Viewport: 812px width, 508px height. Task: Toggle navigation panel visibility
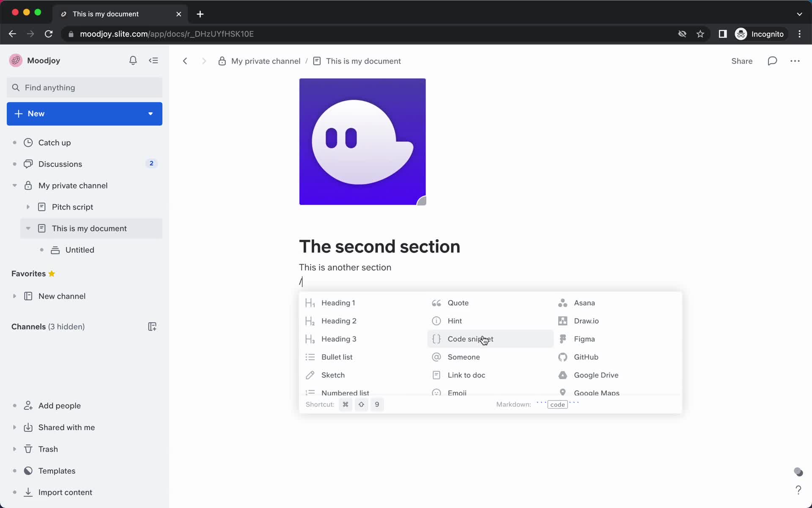154,60
